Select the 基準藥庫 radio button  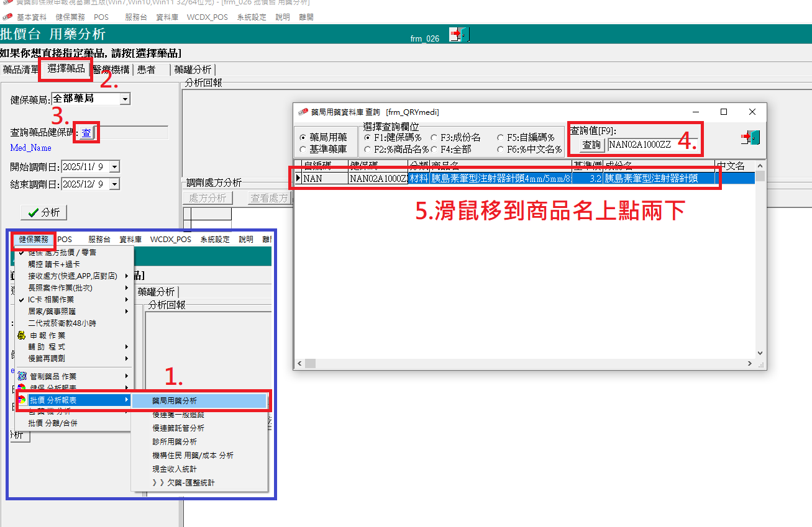(x=303, y=149)
